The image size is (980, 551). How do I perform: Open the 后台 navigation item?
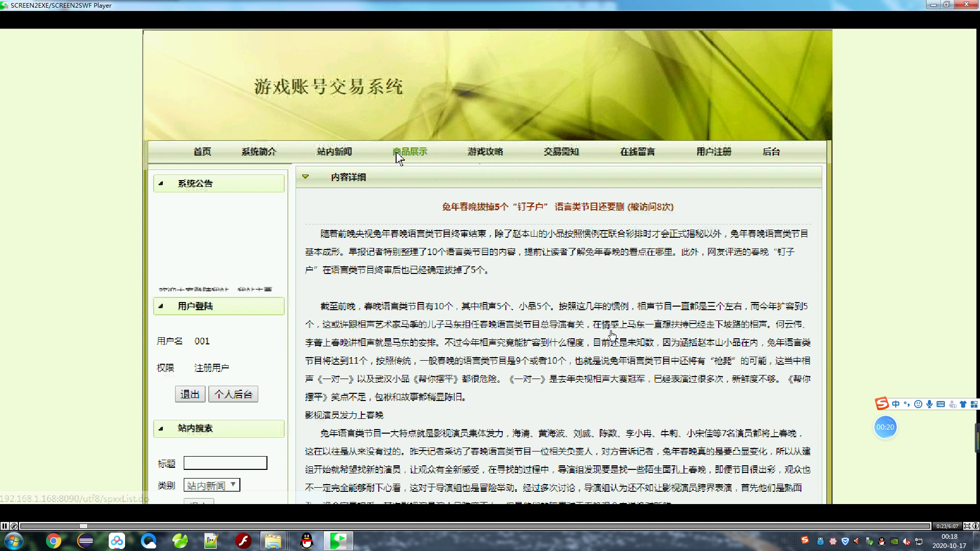[x=771, y=152]
